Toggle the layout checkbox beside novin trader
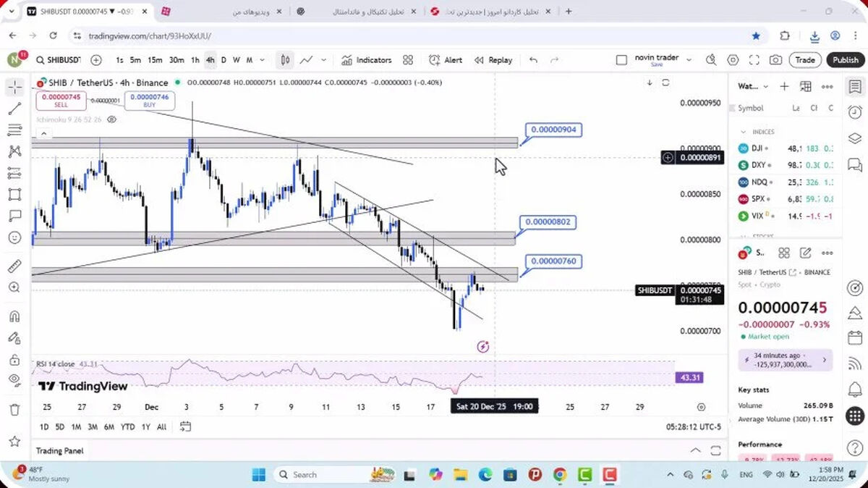Viewport: 868px width, 488px height. [621, 60]
